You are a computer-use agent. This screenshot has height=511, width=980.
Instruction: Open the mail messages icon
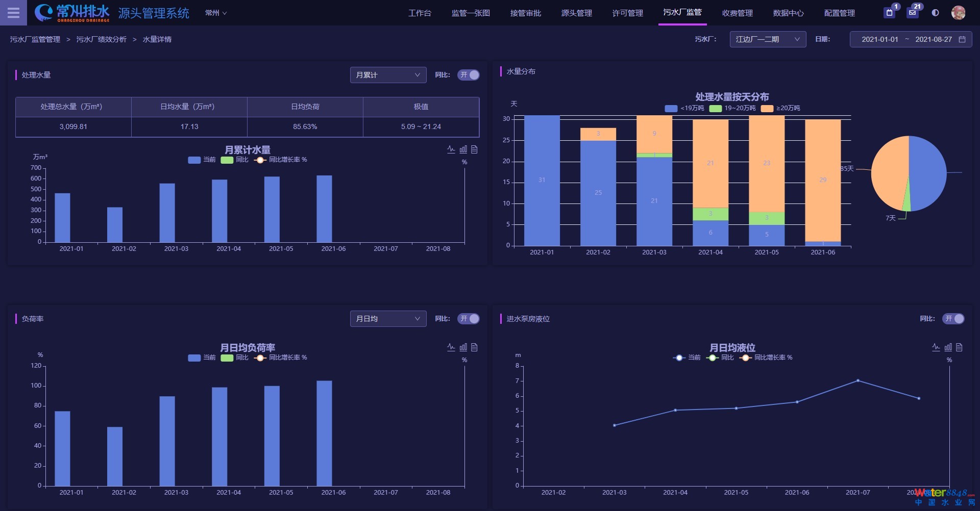[x=913, y=13]
